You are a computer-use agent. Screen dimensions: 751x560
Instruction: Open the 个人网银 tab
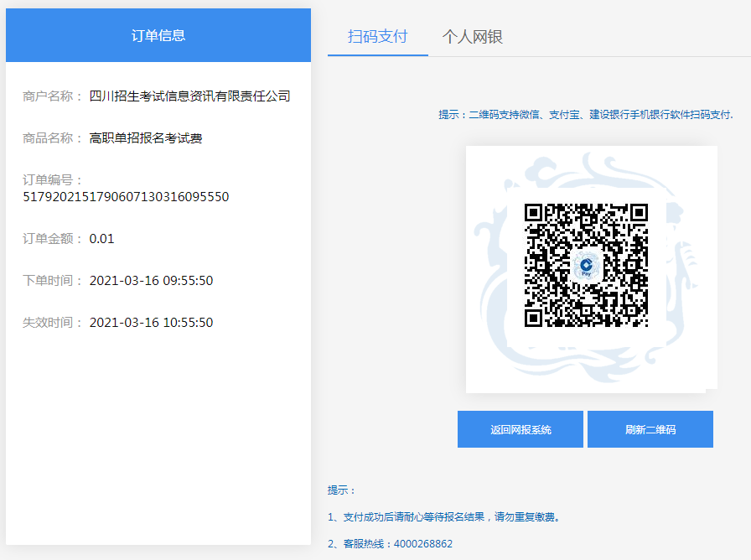coord(473,37)
